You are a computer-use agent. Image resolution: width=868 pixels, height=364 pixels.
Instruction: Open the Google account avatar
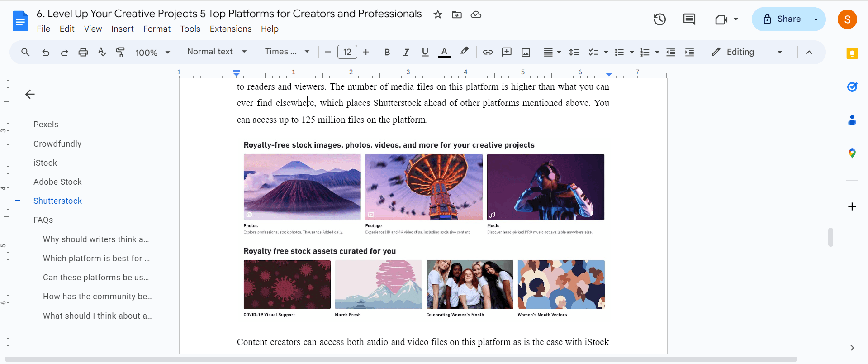point(847,19)
